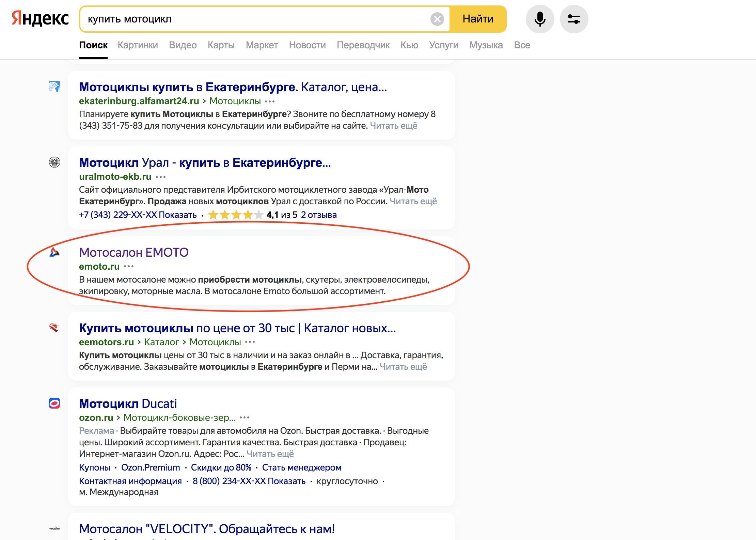Image resolution: width=756 pixels, height=540 pixels.
Task: Open the Маркет tab
Action: pos(262,45)
